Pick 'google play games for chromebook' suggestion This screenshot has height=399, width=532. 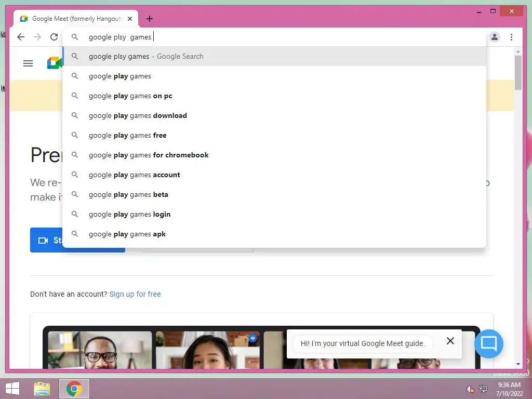pos(274,155)
